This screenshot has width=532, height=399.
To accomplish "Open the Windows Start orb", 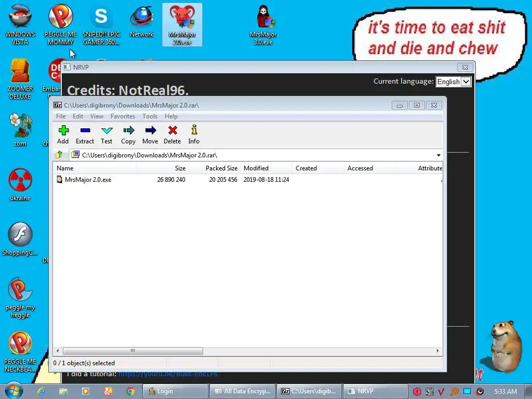I will [x=14, y=391].
